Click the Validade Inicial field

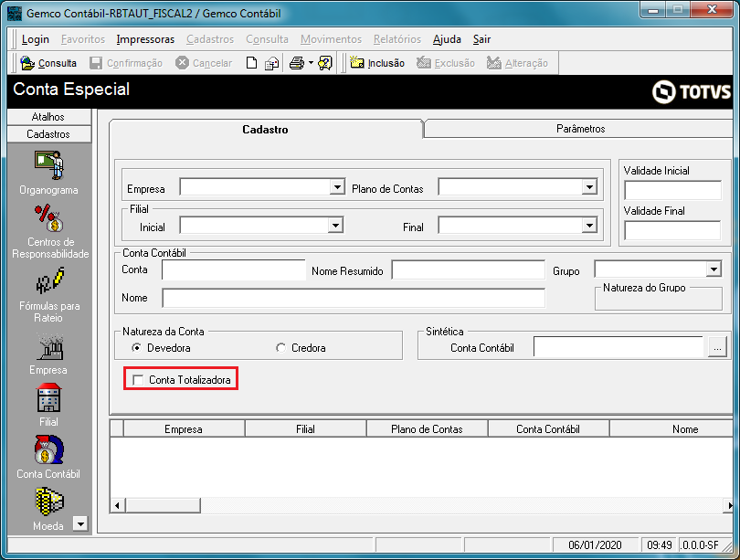(x=673, y=190)
